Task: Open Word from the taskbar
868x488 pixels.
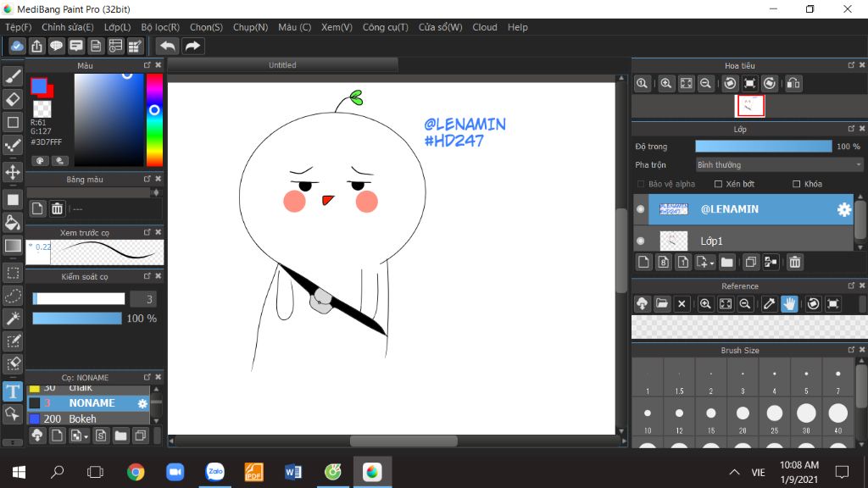Action: 292,472
